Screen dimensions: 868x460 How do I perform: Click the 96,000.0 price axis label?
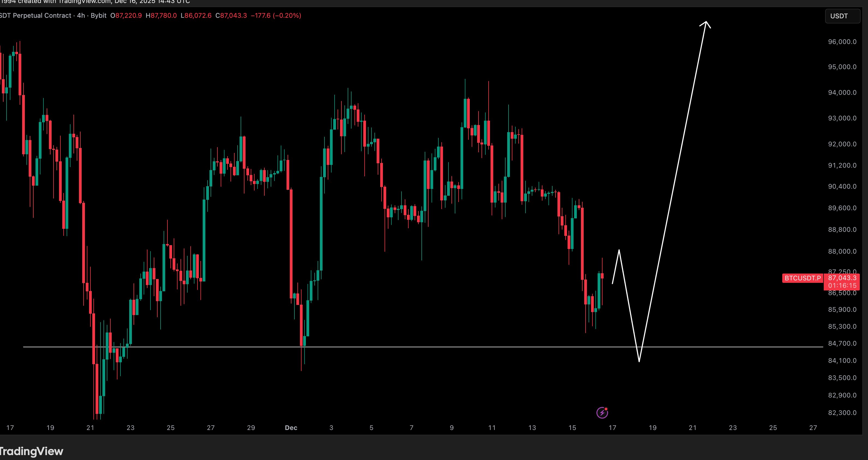(842, 42)
